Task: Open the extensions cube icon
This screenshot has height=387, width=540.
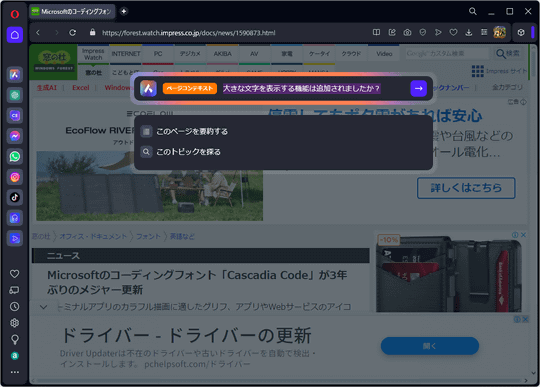Action: point(521,32)
